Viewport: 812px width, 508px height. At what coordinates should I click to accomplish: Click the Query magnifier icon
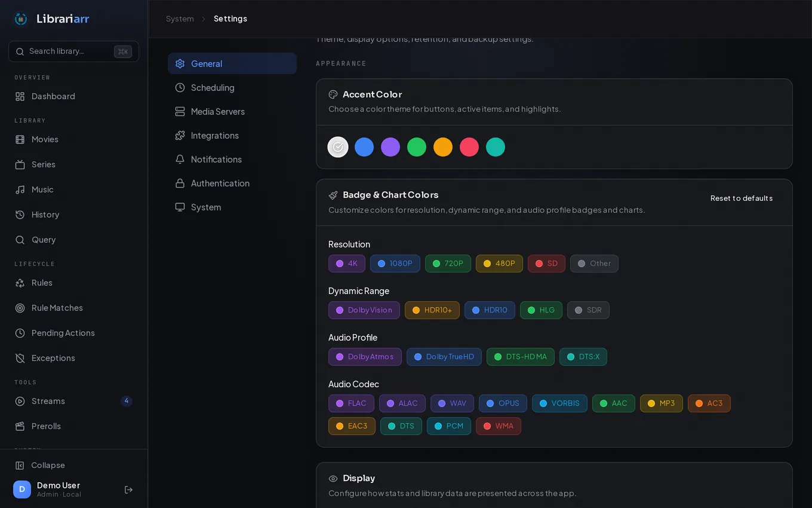pyautogui.click(x=20, y=240)
